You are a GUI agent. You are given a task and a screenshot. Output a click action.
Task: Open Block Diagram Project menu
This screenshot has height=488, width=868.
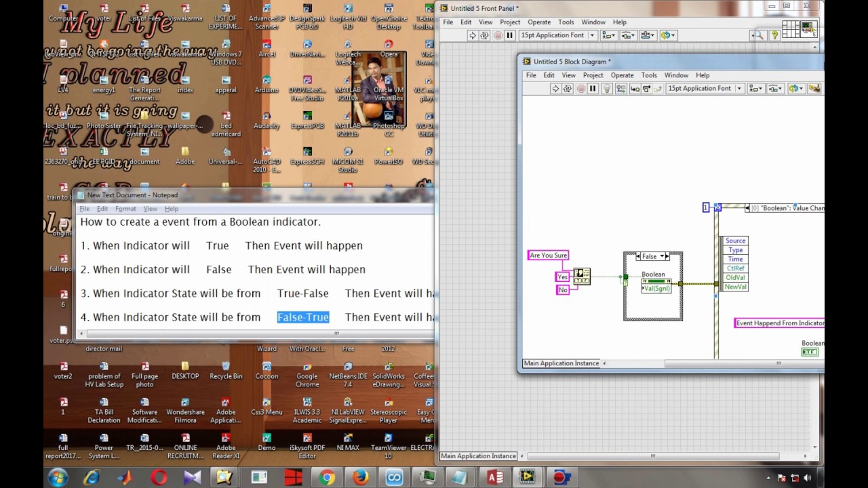point(593,75)
